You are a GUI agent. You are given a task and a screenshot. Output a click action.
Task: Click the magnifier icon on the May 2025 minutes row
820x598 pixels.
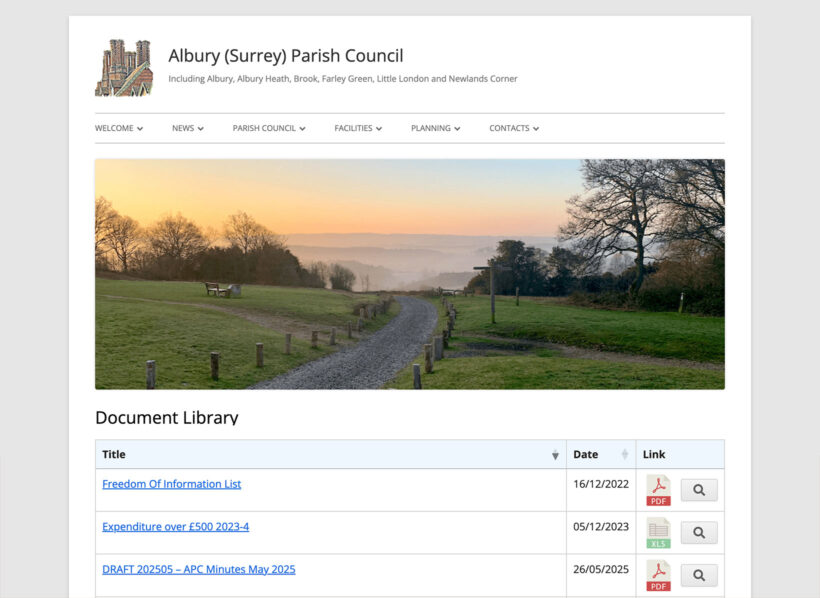point(699,575)
